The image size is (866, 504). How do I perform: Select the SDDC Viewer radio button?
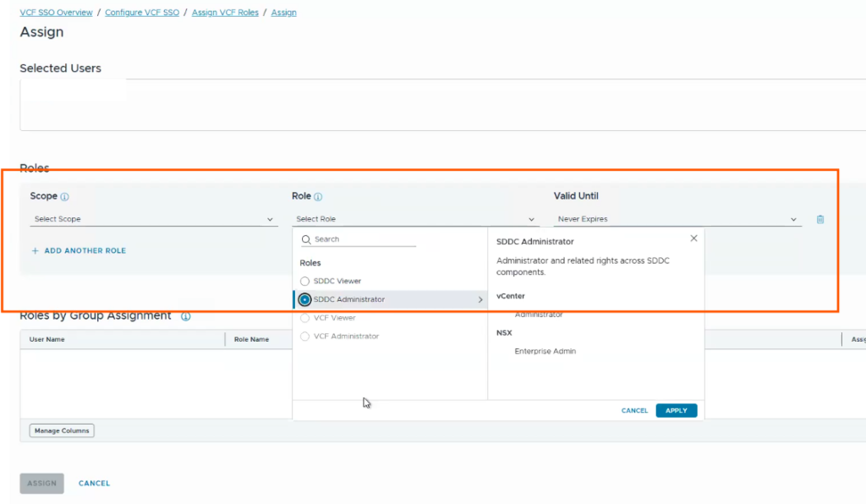(304, 281)
